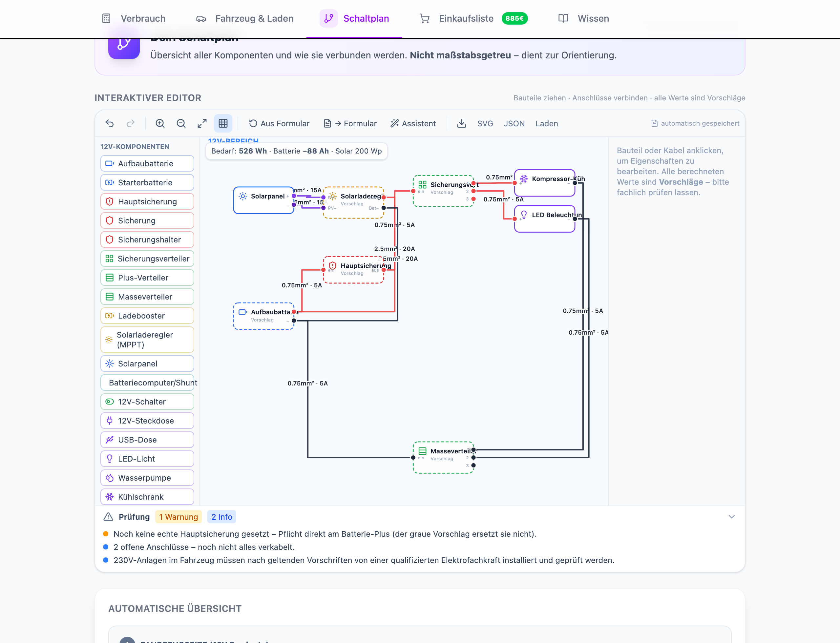Click the → Formular button

(350, 123)
